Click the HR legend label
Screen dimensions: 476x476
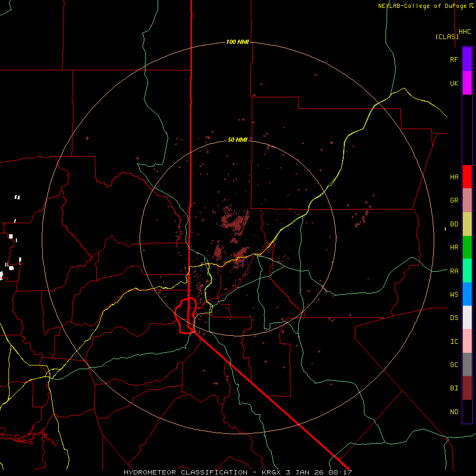tap(454, 248)
